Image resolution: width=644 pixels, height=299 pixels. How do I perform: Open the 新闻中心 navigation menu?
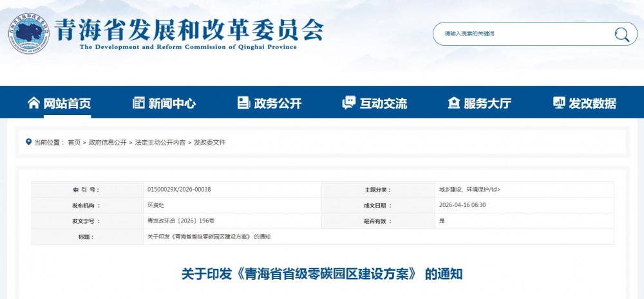click(171, 104)
